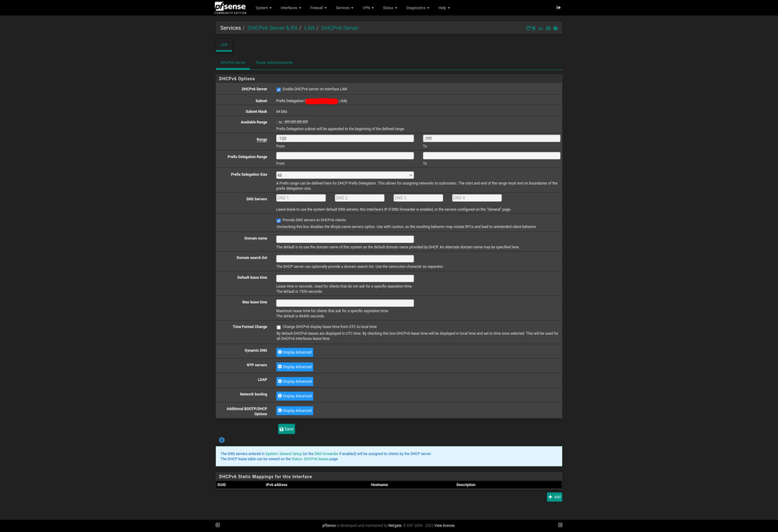
Task: Click the pfSense logo
Action: click(230, 8)
